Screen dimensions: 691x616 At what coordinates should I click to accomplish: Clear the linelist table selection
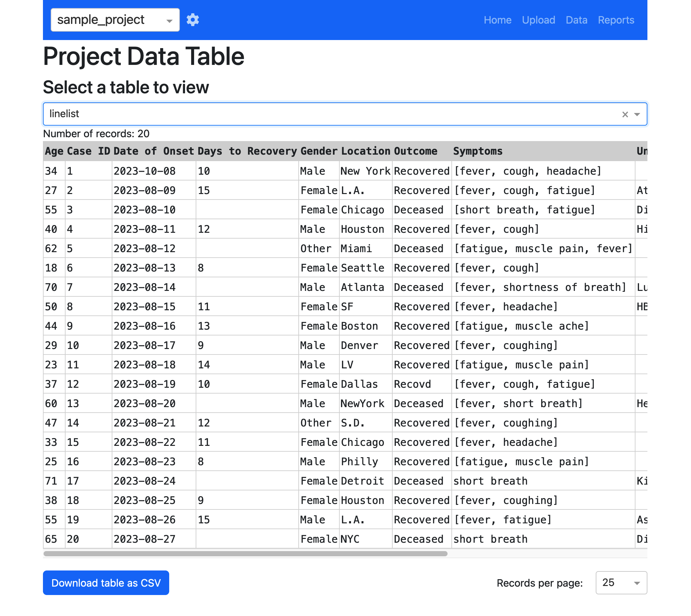point(624,114)
